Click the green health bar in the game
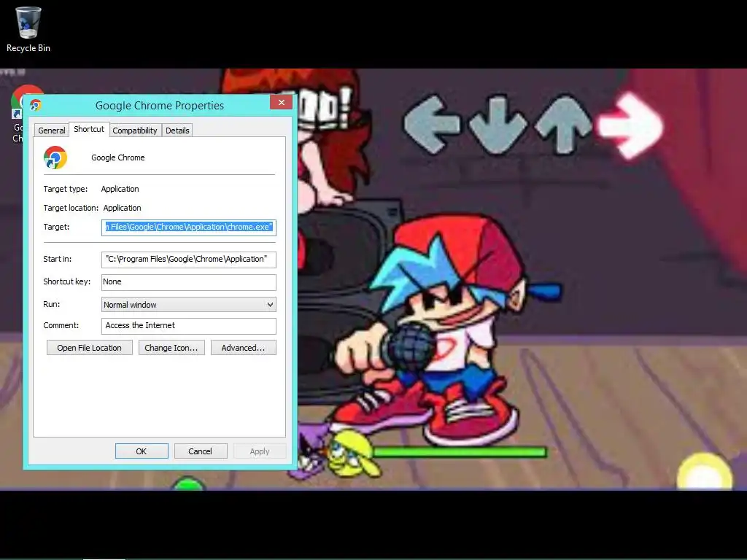 (460, 451)
